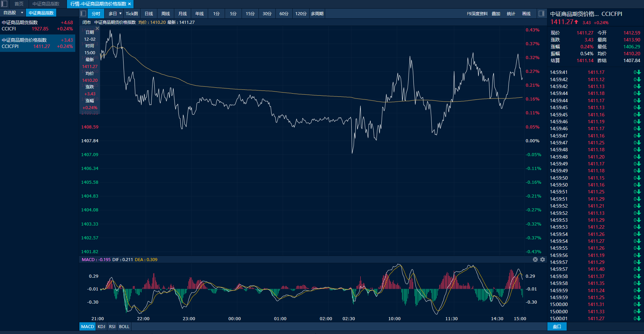Click 画线 drawing tool button
Image resolution: width=644 pixels, height=334 pixels.
click(x=526, y=13)
